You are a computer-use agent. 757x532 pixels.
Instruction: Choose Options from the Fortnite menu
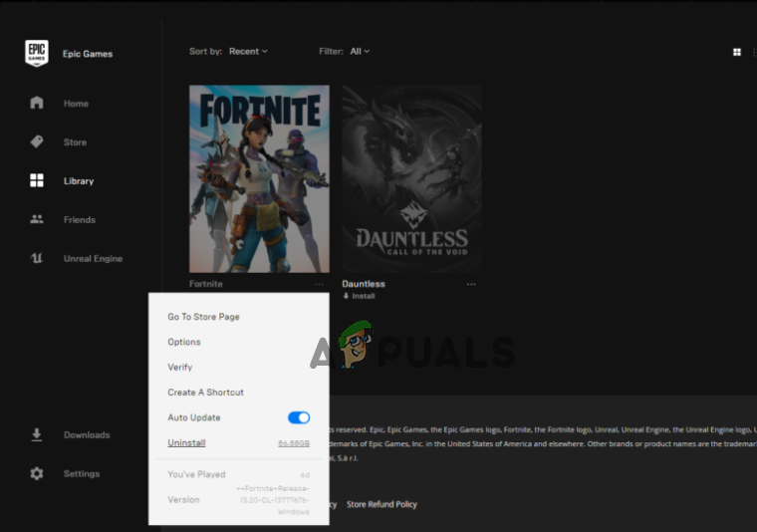pyautogui.click(x=184, y=342)
